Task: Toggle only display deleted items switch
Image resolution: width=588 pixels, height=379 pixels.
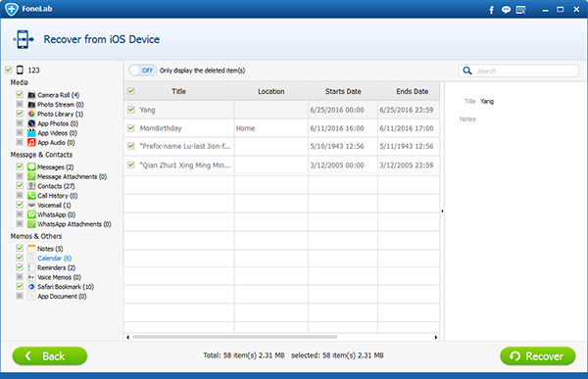Action: tap(143, 71)
